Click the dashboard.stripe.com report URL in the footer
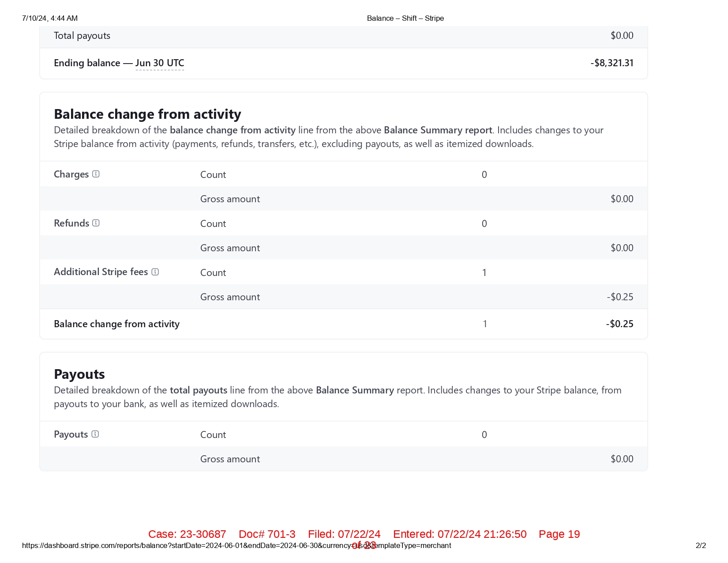Viewport: 728px width, 563px height. pyautogui.click(x=236, y=546)
